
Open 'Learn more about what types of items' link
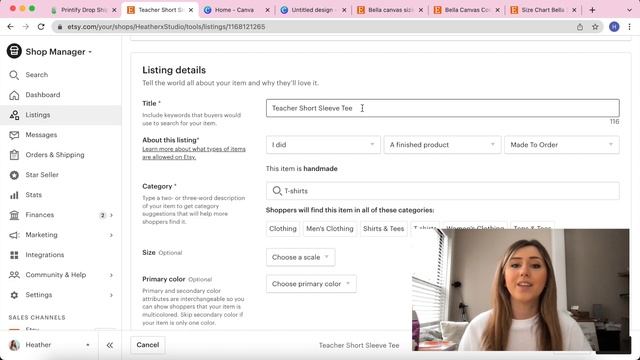click(194, 153)
